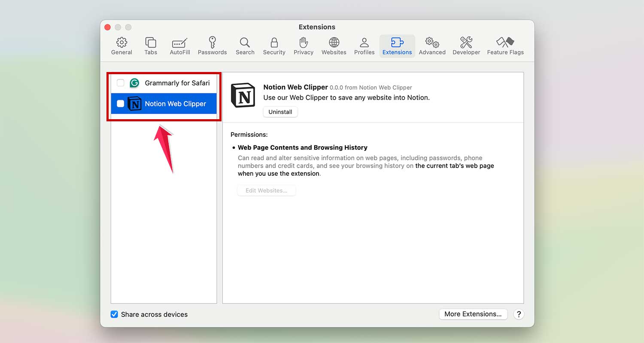Open AutoFill preferences
The image size is (644, 343).
[179, 45]
